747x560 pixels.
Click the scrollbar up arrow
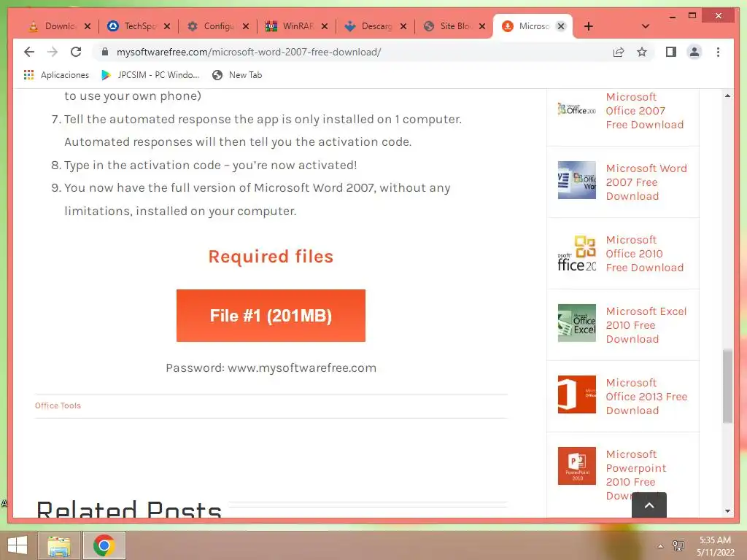point(727,96)
